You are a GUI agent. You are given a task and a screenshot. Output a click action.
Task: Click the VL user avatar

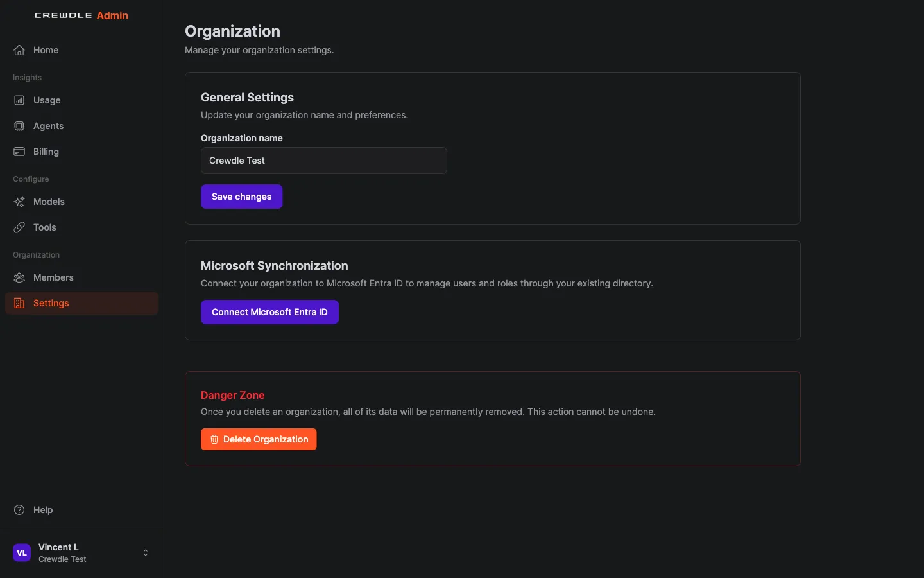(x=22, y=552)
